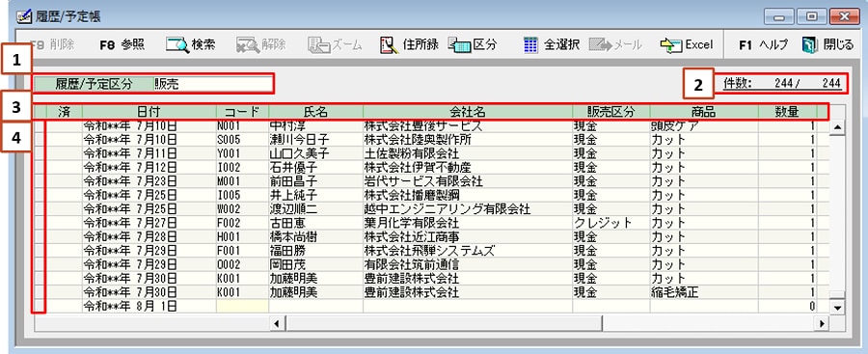
Task: Click company cell 岩代サービス有限会社
Action: tap(468, 181)
